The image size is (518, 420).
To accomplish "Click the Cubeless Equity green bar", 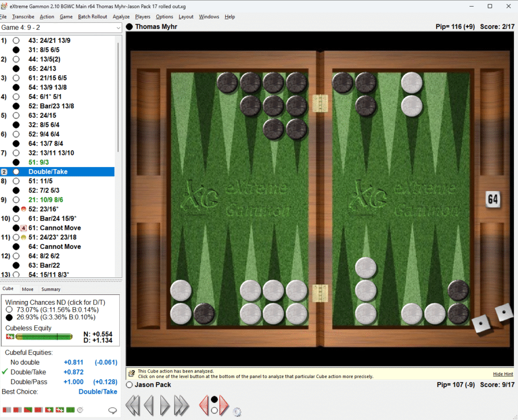I will 44,337.
